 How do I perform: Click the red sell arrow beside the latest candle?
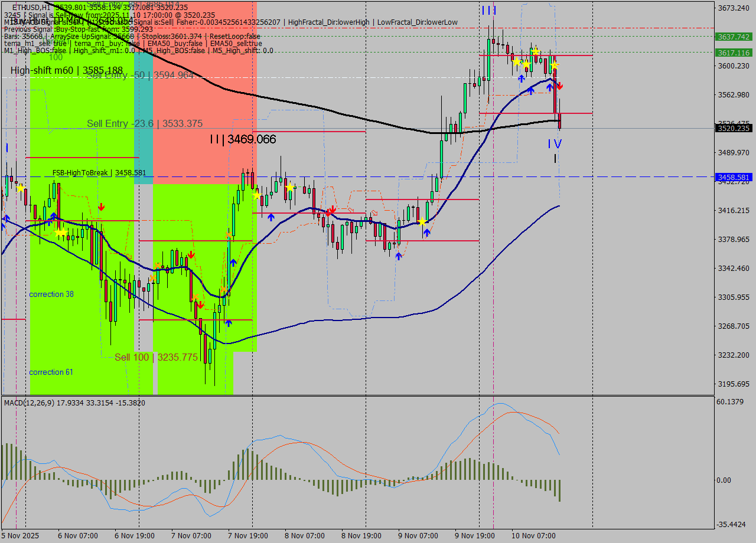click(559, 86)
